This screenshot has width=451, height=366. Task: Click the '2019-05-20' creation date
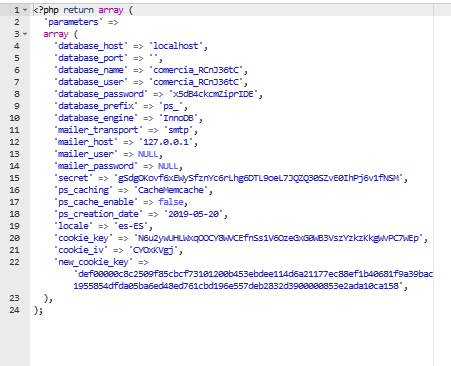click(x=193, y=214)
